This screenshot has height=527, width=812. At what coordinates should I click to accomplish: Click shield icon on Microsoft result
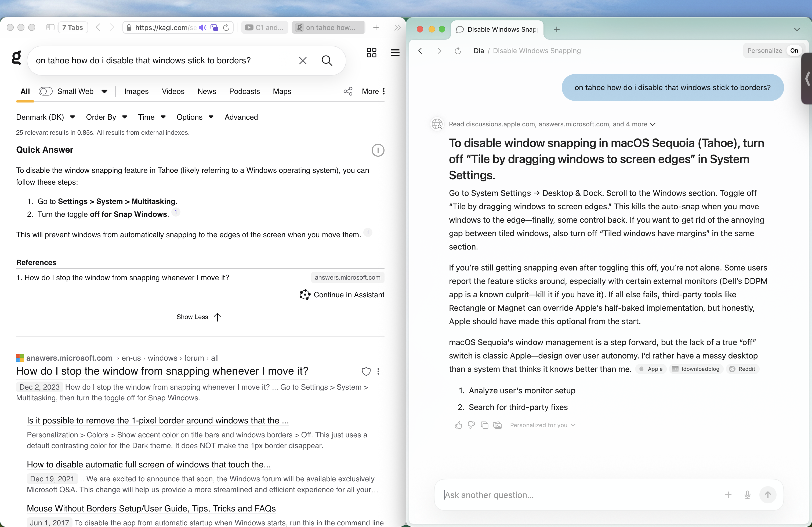(x=366, y=371)
